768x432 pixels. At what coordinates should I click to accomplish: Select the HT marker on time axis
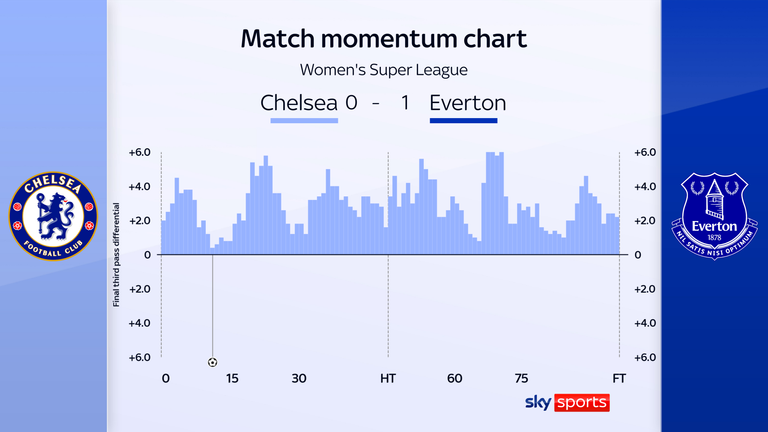(387, 378)
